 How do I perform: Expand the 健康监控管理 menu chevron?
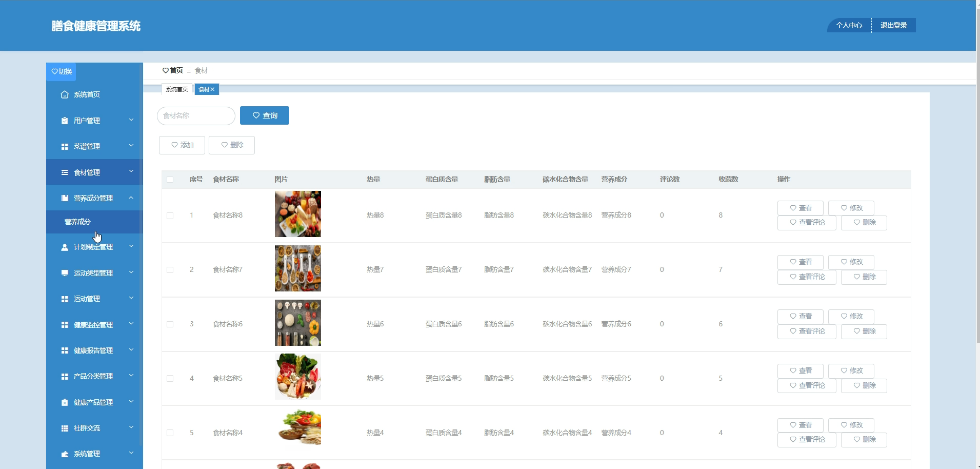131,324
